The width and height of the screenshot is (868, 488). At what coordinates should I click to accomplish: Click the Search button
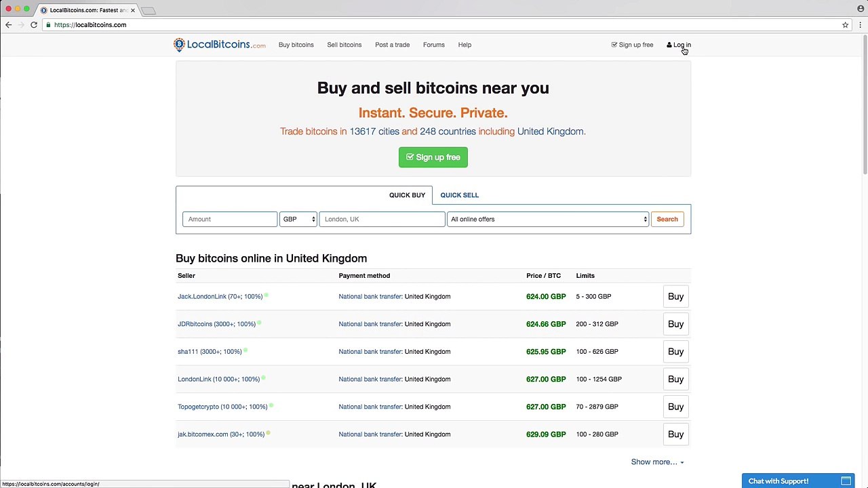point(667,219)
